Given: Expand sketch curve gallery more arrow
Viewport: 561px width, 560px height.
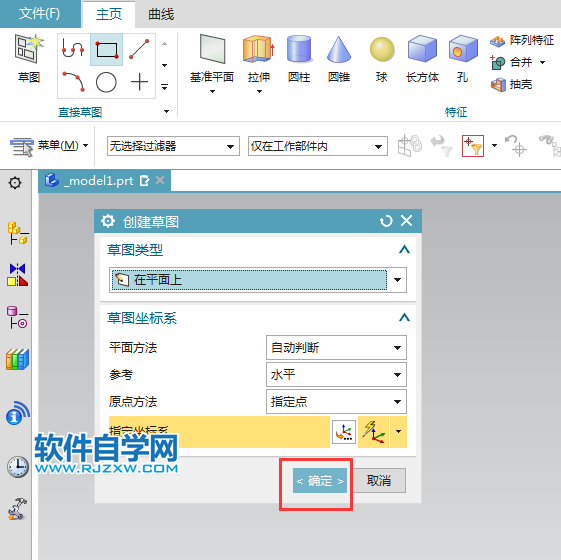Looking at the screenshot, I should tap(165, 87).
